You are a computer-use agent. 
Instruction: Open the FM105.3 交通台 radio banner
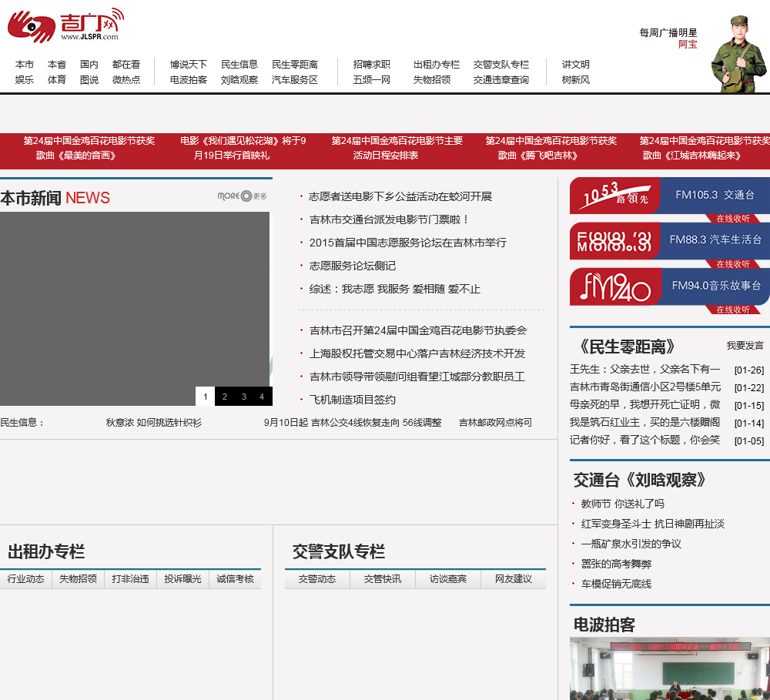(670, 196)
